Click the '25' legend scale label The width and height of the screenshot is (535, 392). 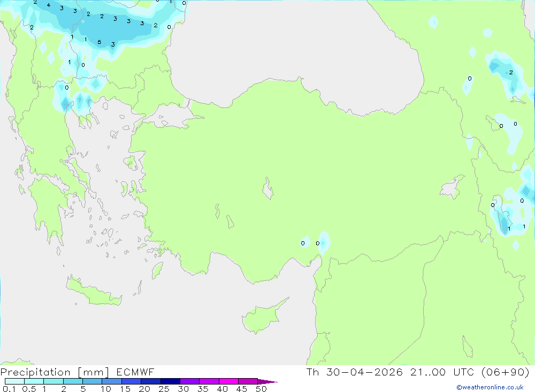coord(164,389)
